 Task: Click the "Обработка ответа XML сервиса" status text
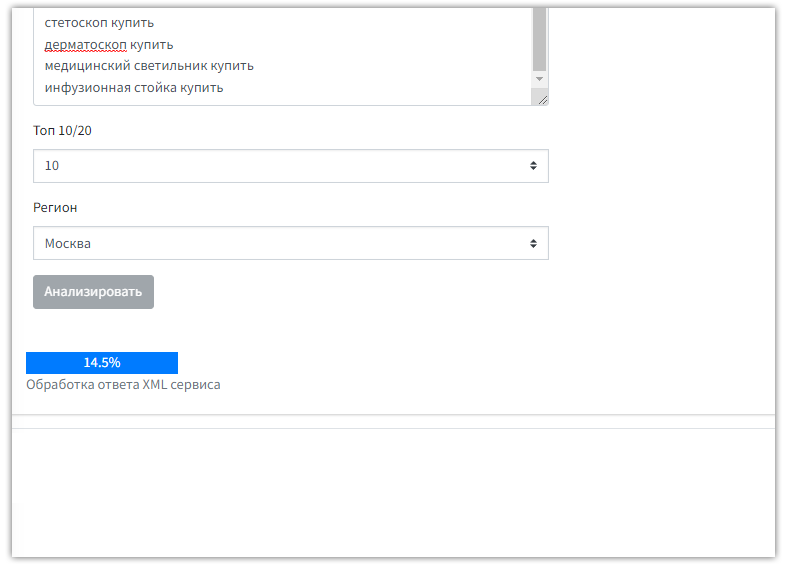123,384
